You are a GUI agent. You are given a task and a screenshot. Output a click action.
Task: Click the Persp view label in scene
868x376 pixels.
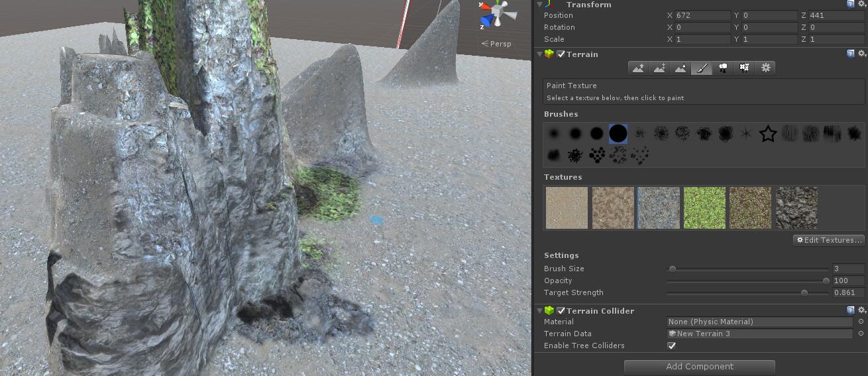click(x=497, y=44)
